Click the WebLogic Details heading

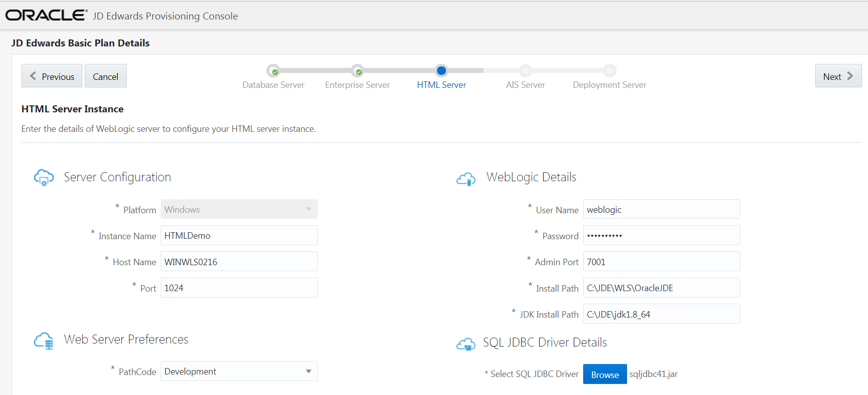531,177
